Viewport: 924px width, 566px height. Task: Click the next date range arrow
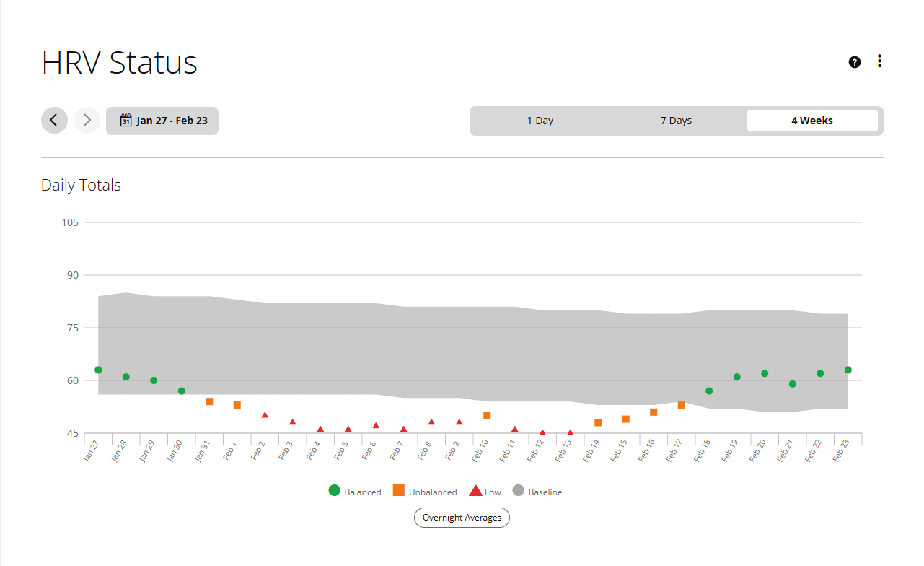tap(87, 121)
